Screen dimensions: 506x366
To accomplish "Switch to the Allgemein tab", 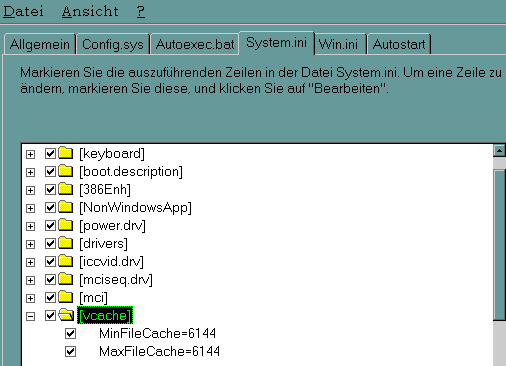I will pos(40,44).
